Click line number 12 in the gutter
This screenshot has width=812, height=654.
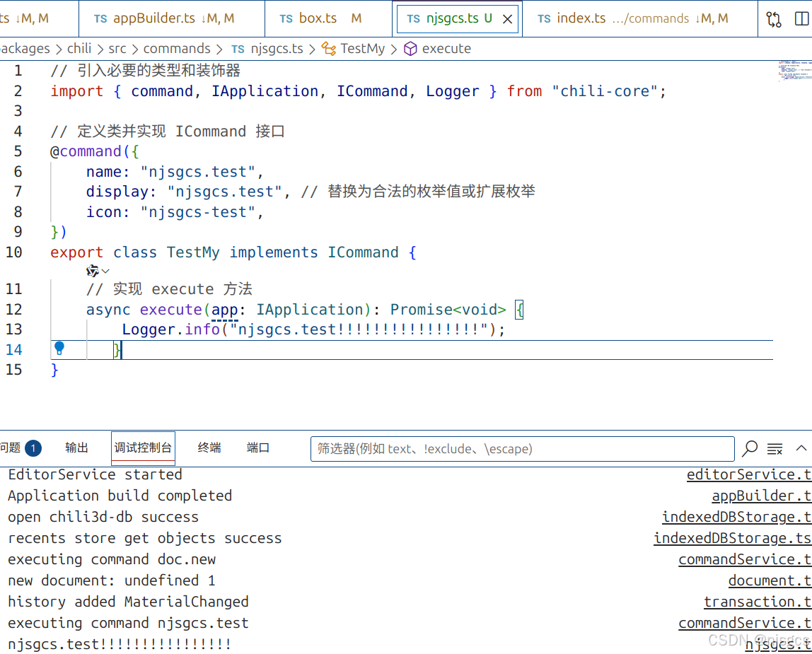pos(14,310)
